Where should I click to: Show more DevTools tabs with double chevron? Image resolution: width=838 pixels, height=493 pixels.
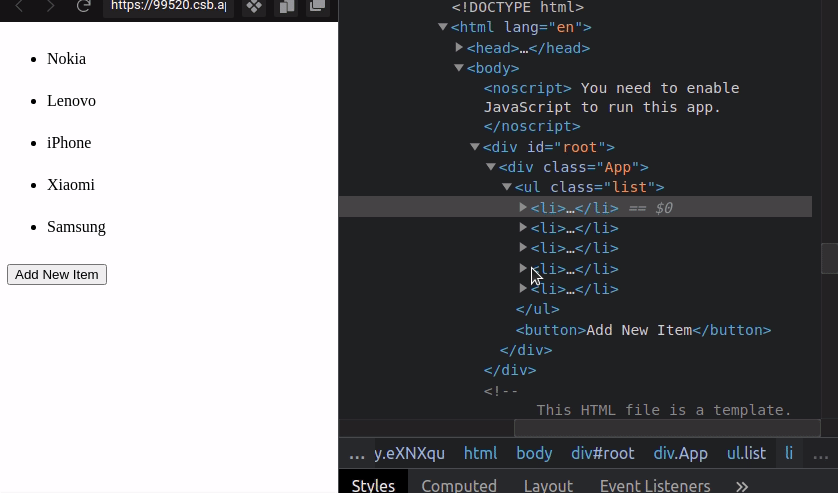742,485
